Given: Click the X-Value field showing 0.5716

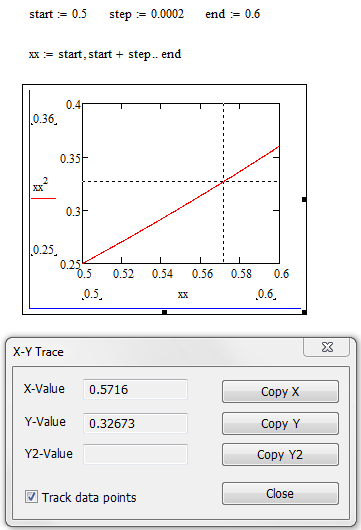Looking at the screenshot, I should coord(135,389).
